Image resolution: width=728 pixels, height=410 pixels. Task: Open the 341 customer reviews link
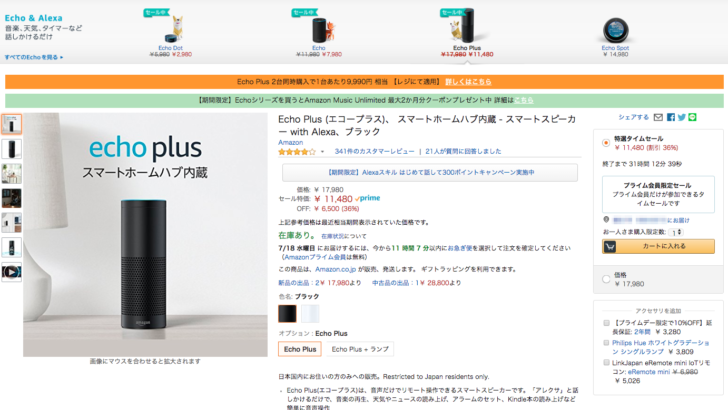click(x=374, y=151)
